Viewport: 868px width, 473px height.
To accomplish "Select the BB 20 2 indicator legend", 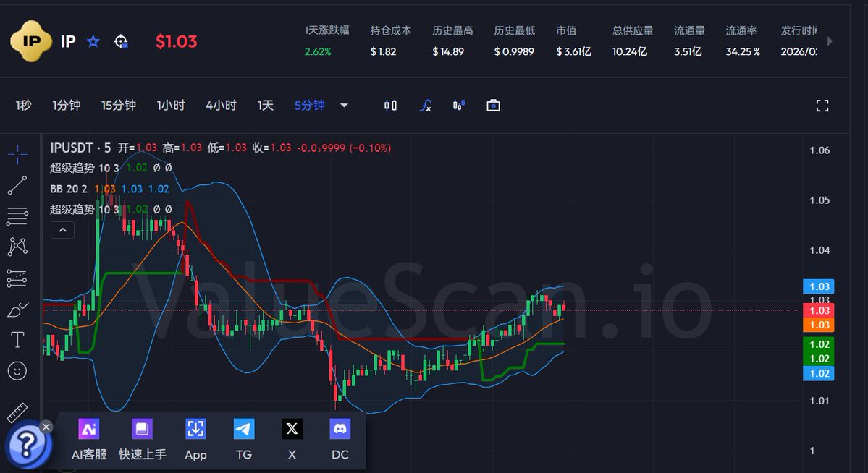I will pos(69,189).
